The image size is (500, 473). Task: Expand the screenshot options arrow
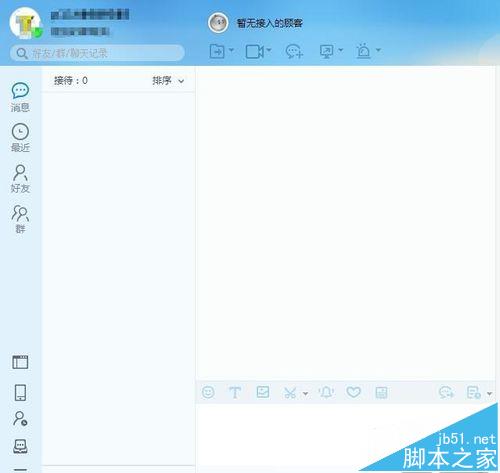coord(305,394)
